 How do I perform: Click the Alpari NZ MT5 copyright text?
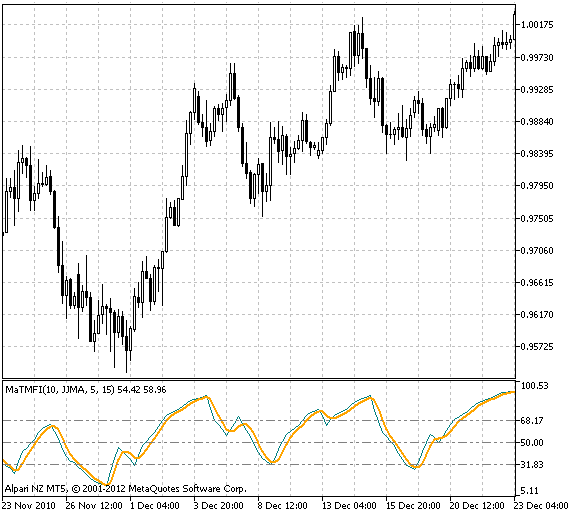(125, 489)
